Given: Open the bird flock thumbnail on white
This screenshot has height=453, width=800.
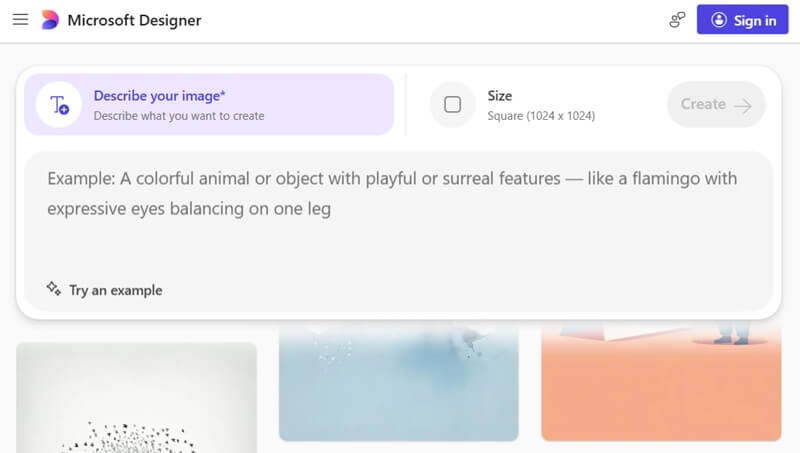Looking at the screenshot, I should coord(136,397).
